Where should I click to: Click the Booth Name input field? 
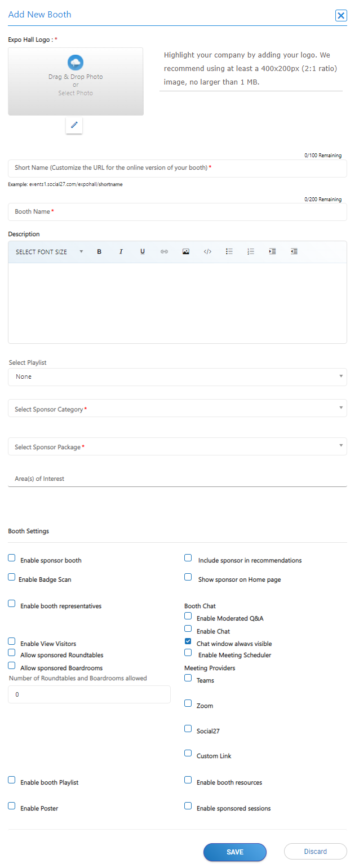click(x=177, y=212)
